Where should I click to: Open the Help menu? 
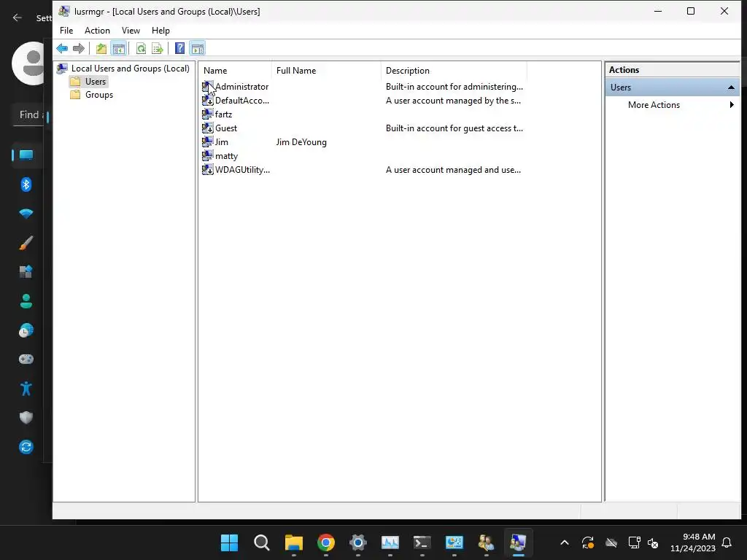(x=160, y=31)
